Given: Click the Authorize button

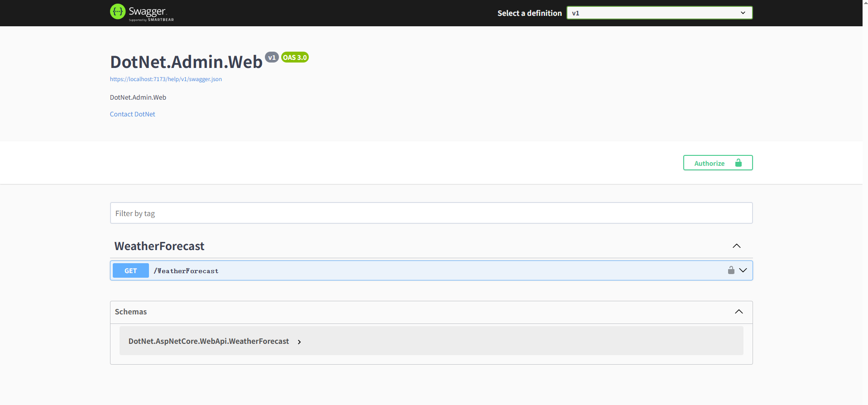Looking at the screenshot, I should pyautogui.click(x=718, y=163).
